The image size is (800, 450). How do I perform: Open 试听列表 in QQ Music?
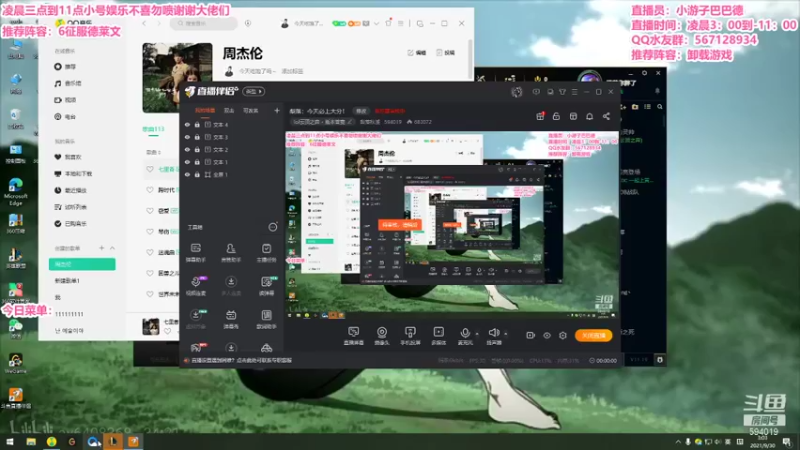point(70,207)
